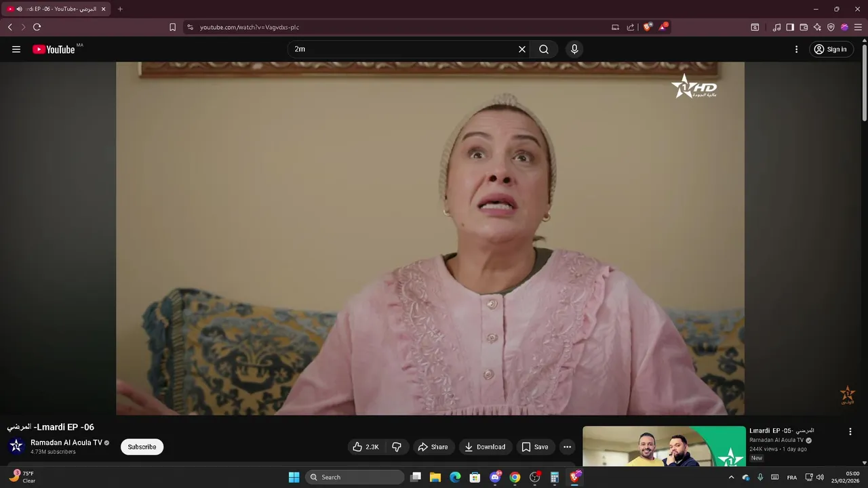Click the video player to pause
This screenshot has width=868, height=488.
pyautogui.click(x=430, y=239)
